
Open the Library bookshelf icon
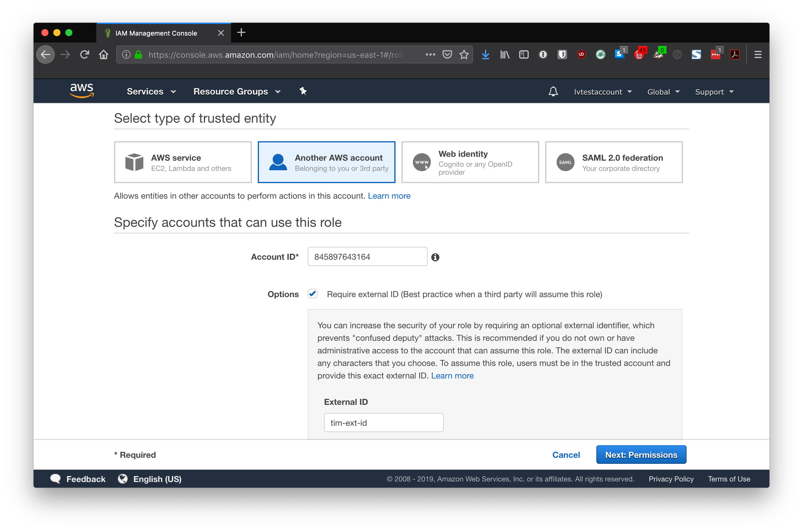(x=505, y=55)
